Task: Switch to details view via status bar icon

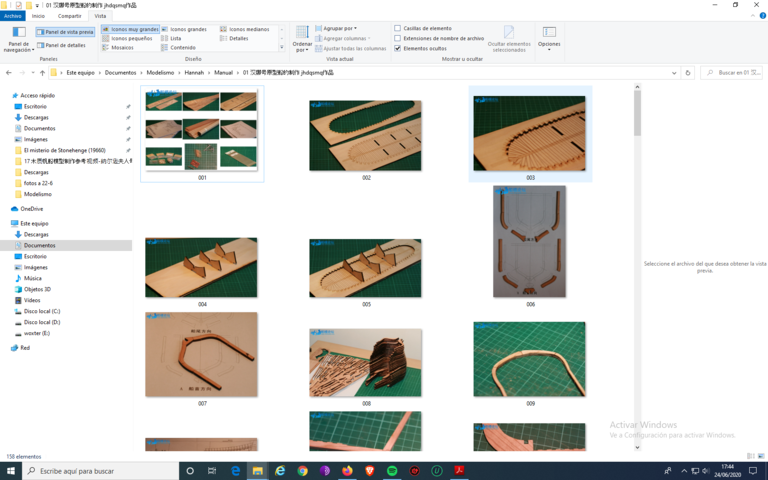Action: pyautogui.click(x=750, y=456)
